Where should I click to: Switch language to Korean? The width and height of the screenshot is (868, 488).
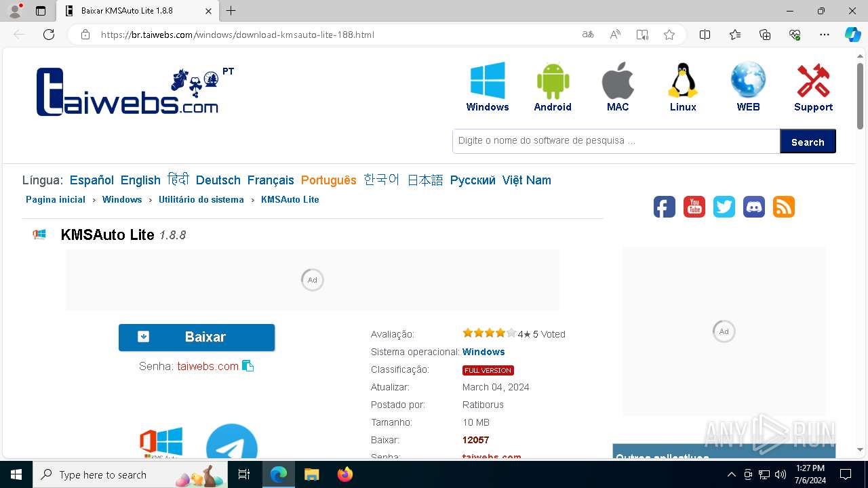tap(382, 180)
